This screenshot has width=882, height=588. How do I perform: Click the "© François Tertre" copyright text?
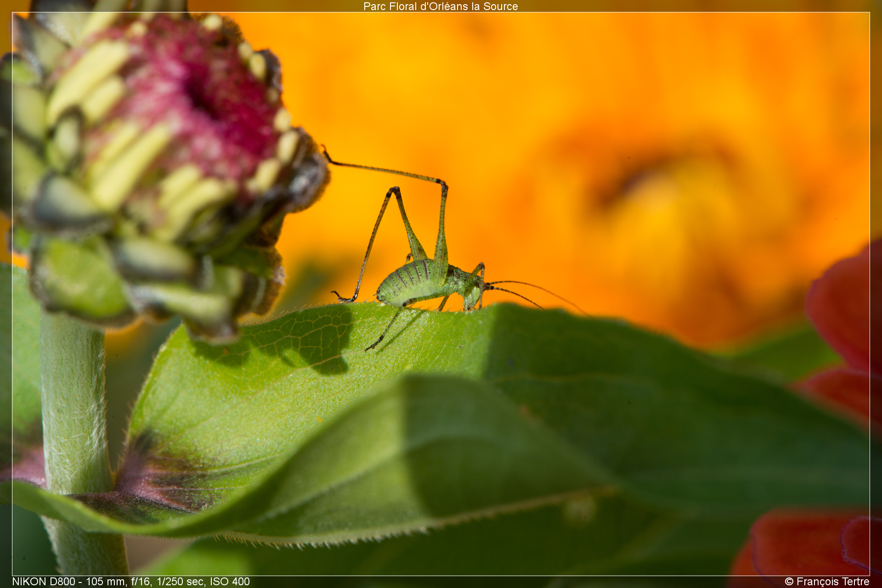click(827, 582)
